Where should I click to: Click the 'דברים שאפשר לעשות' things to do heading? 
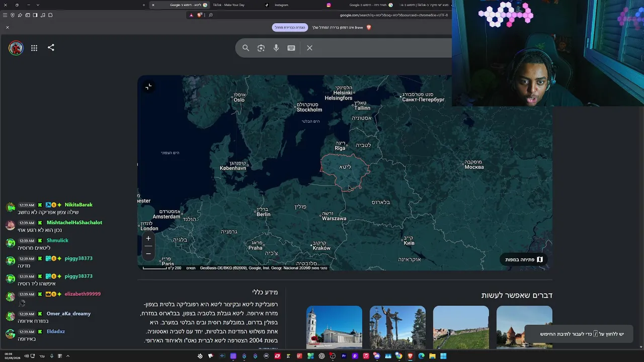[517, 295]
